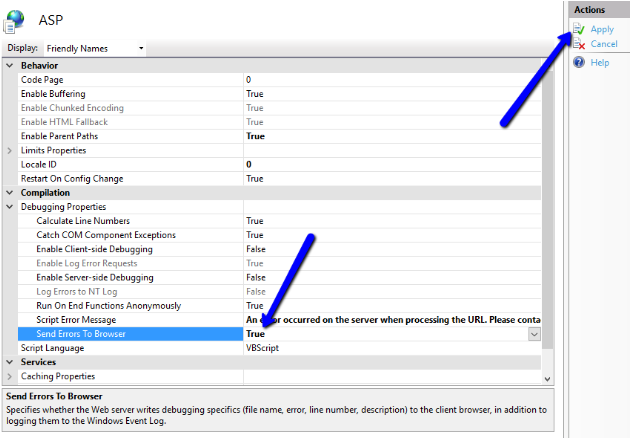Click the Enable Parent Paths True value
The width and height of the screenshot is (630, 439).
255,136
